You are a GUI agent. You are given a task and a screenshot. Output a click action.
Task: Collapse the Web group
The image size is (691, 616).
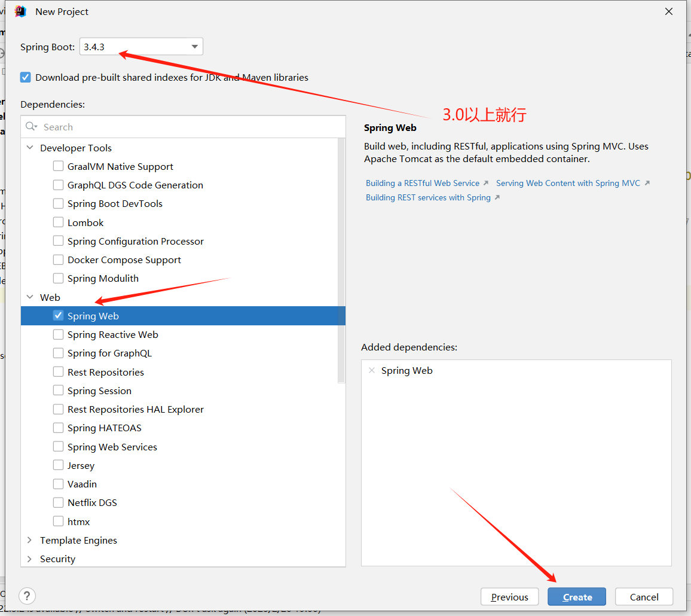pos(30,297)
